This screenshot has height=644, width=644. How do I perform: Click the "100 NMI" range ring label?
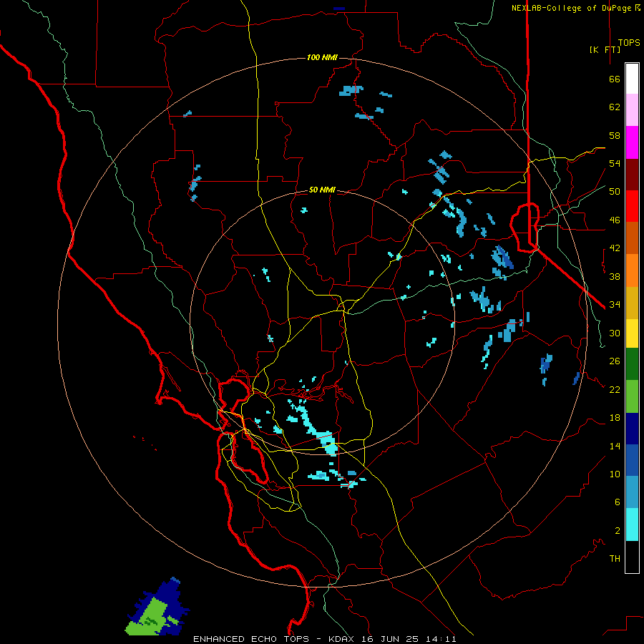coord(322,57)
